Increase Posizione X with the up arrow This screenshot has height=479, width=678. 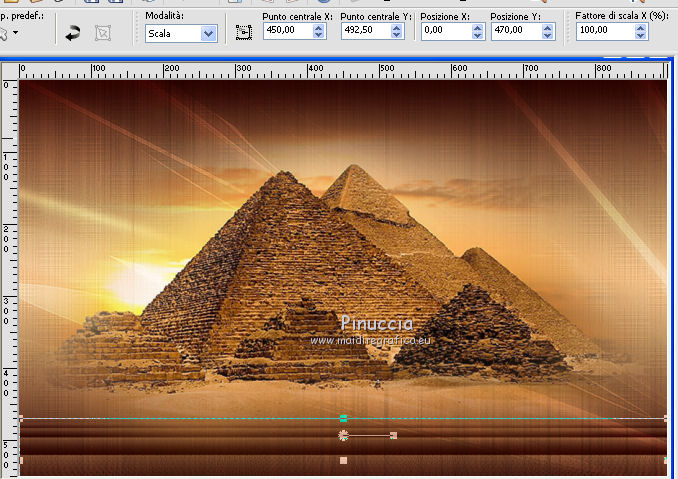coord(477,27)
